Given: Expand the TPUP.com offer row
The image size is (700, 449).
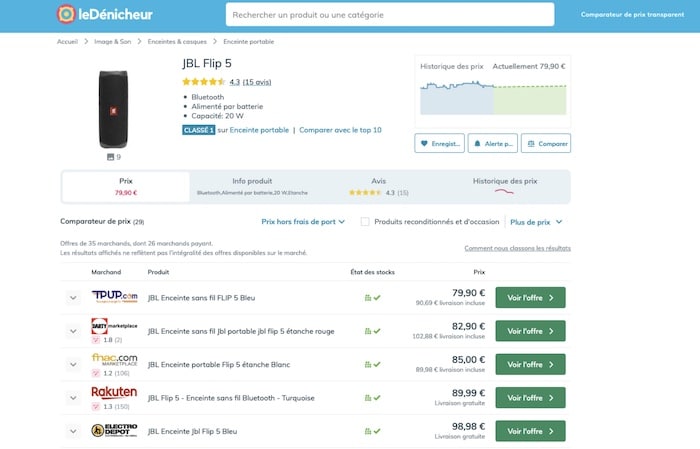Looking at the screenshot, I should [73, 297].
